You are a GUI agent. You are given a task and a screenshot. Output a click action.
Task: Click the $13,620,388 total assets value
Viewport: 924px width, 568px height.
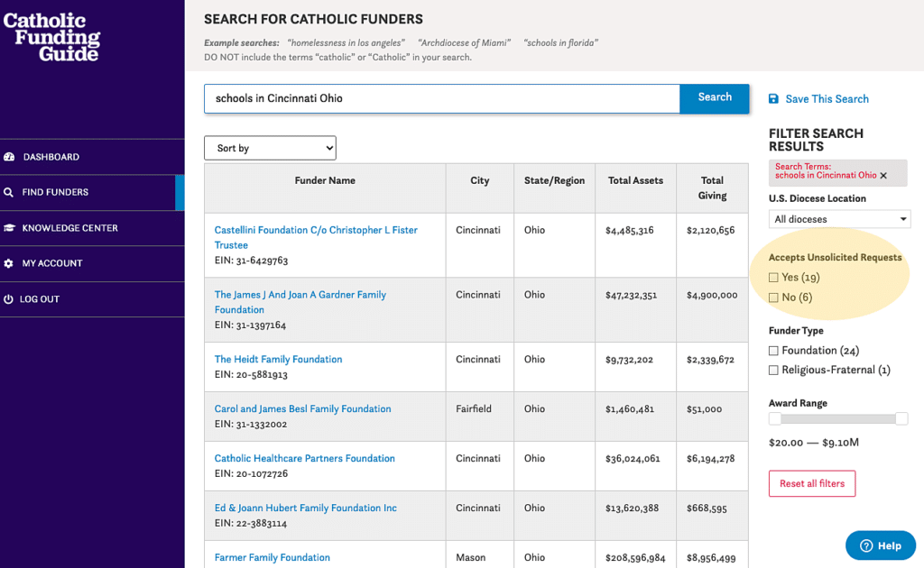click(x=632, y=508)
